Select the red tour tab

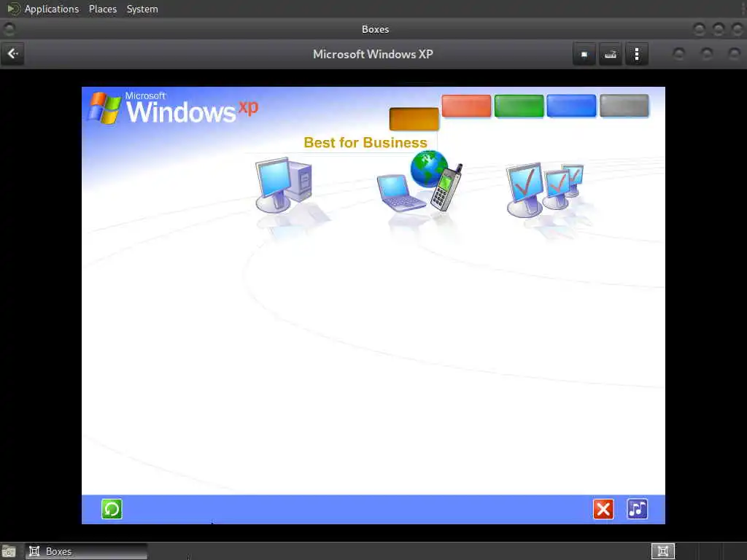point(466,106)
